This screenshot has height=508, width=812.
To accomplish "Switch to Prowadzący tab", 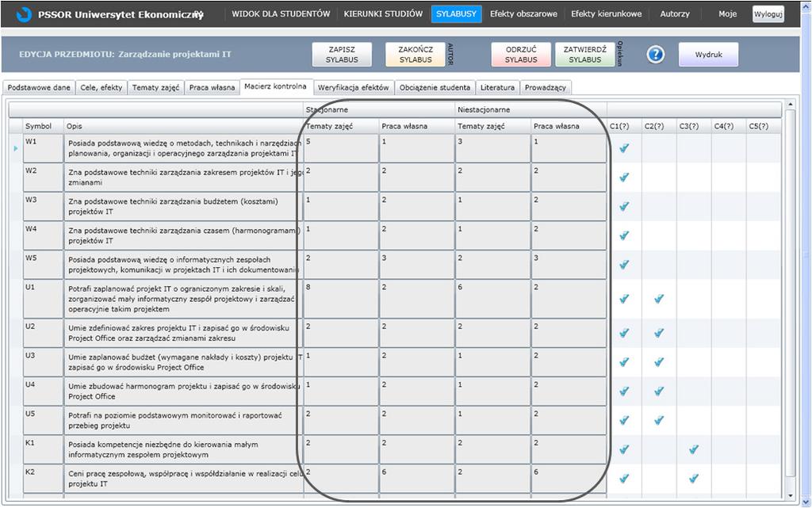I will click(546, 87).
